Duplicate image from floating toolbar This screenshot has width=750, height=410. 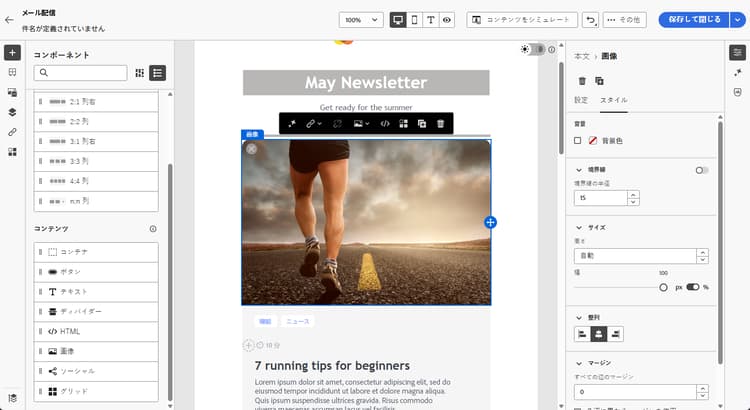pyautogui.click(x=422, y=124)
